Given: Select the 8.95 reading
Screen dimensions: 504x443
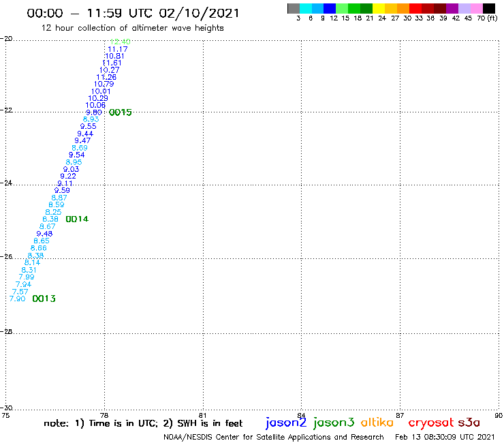Looking at the screenshot, I should (x=74, y=162).
